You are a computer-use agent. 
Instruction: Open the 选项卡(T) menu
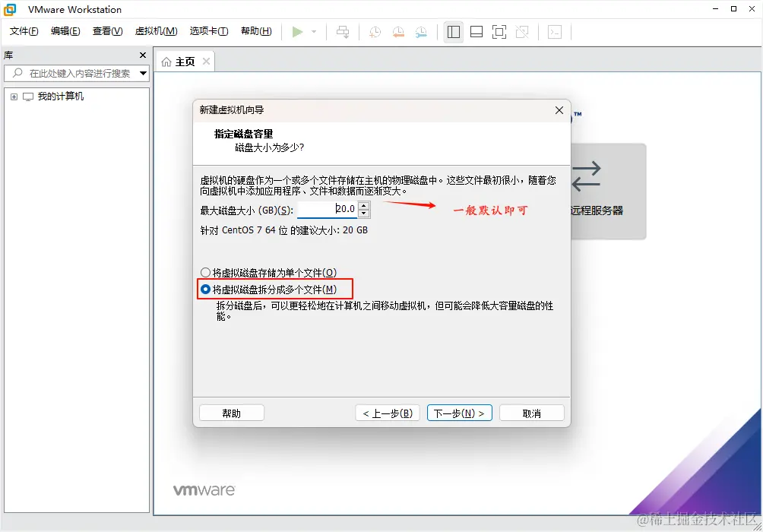(x=209, y=31)
